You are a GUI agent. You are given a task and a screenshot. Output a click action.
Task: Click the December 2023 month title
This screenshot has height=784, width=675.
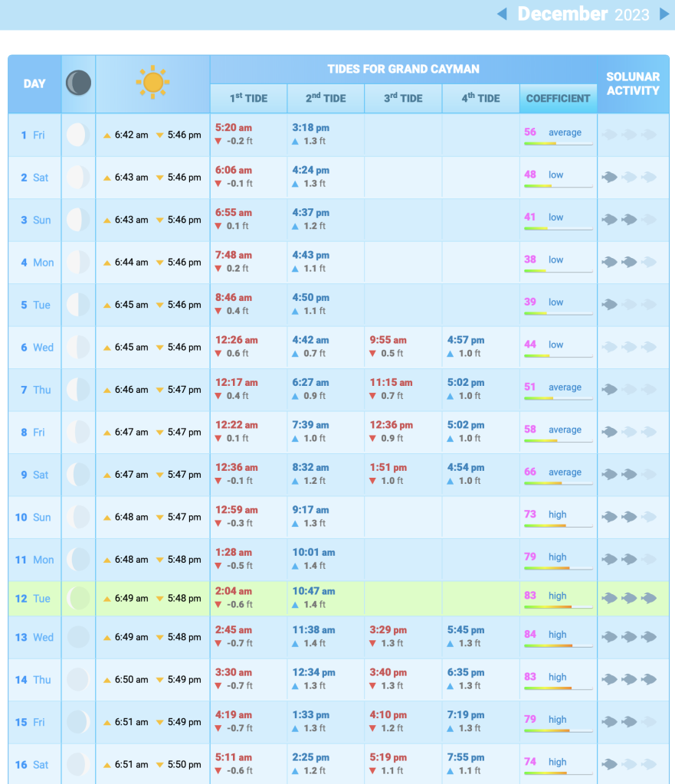pos(583,14)
